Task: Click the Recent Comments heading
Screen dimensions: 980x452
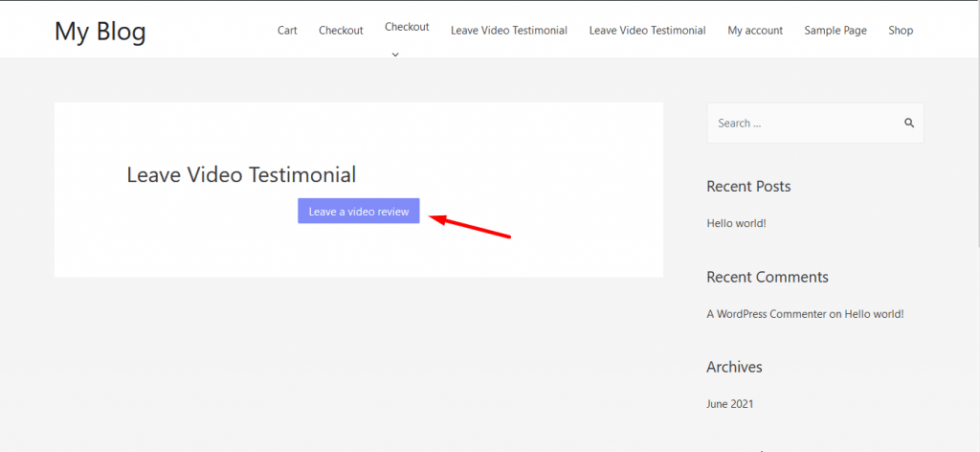Action: pos(768,277)
